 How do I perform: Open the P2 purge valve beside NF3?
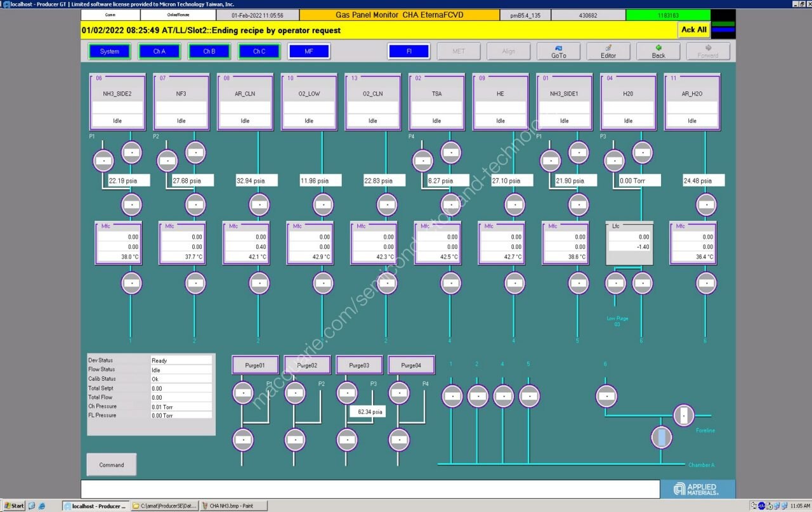point(167,161)
